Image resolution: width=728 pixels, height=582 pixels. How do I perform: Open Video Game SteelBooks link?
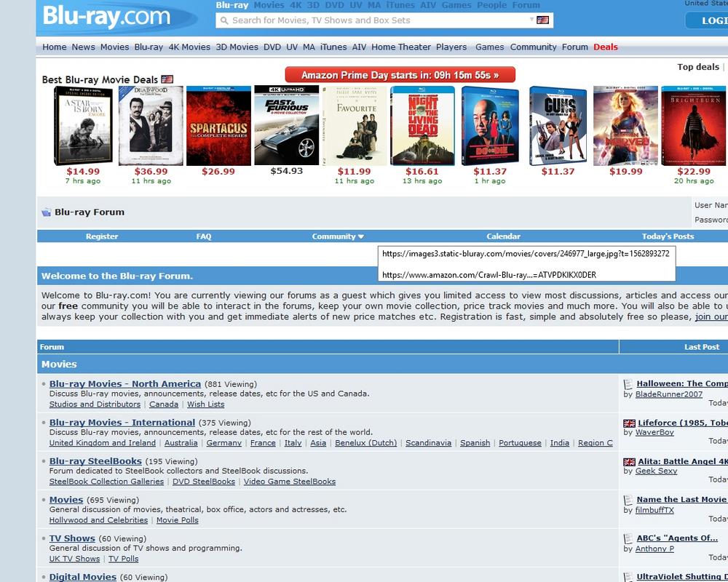pyautogui.click(x=290, y=482)
